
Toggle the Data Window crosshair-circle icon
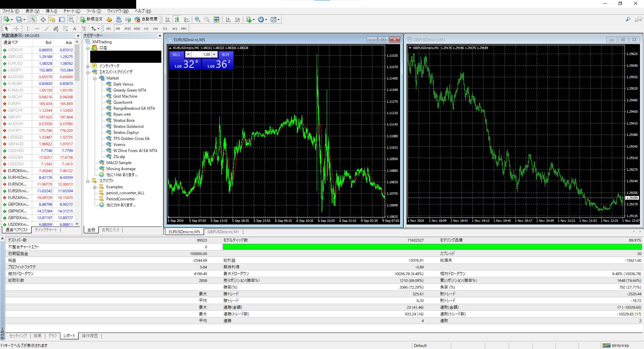tap(43, 19)
